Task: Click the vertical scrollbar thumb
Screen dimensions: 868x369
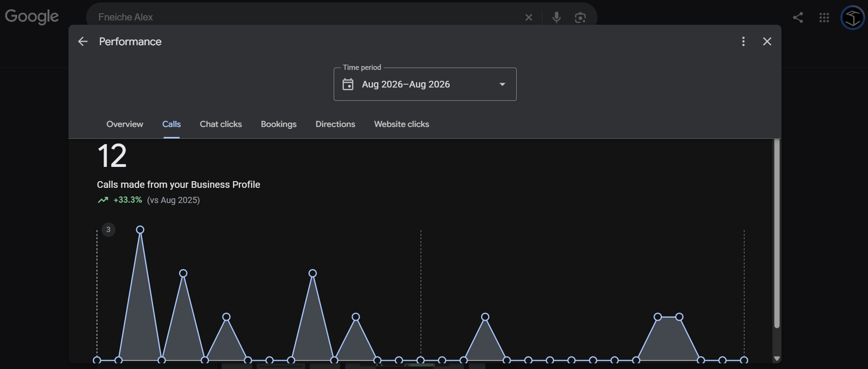Action: pyautogui.click(x=777, y=233)
